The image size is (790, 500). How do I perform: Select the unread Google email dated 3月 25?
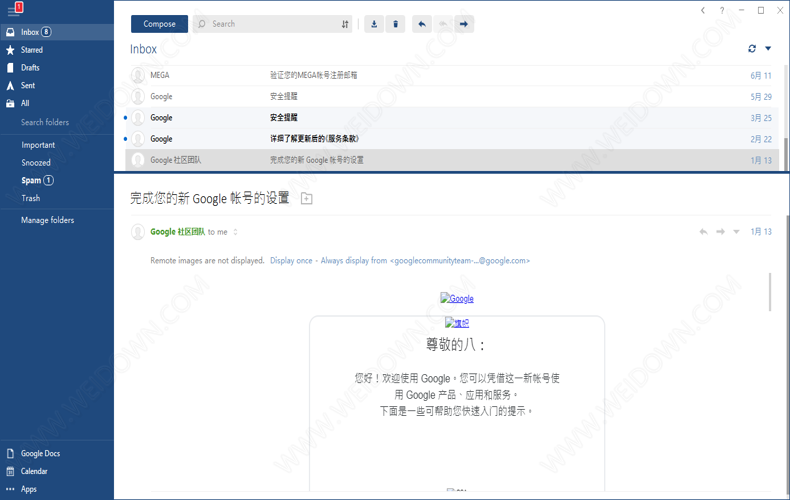[x=452, y=117]
